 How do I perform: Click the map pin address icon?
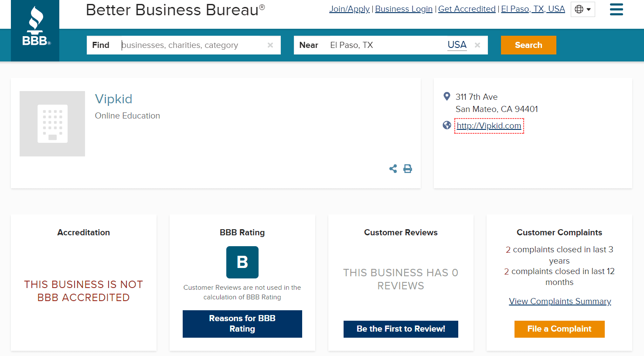click(446, 96)
